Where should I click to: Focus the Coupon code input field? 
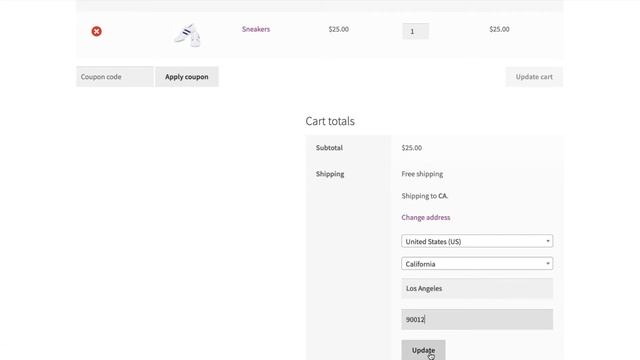tap(115, 77)
